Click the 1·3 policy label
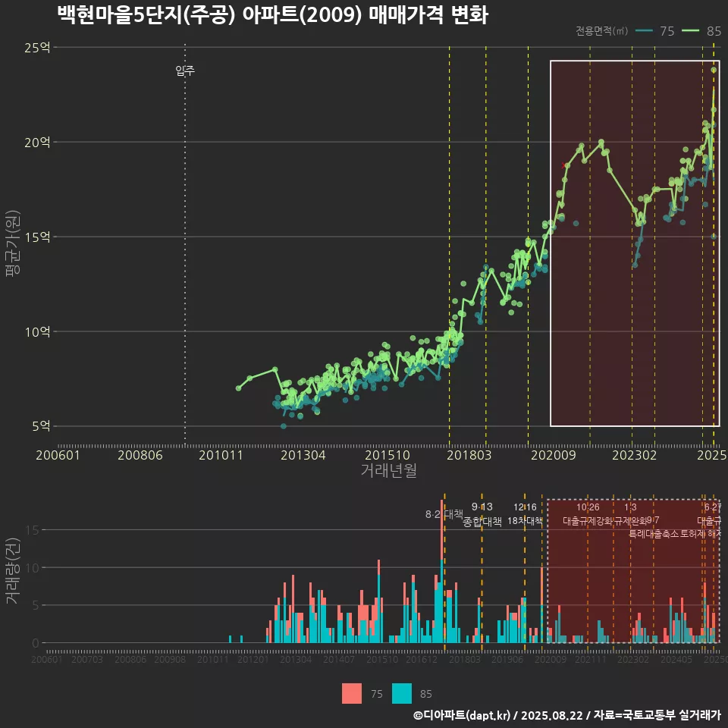 click(x=630, y=507)
